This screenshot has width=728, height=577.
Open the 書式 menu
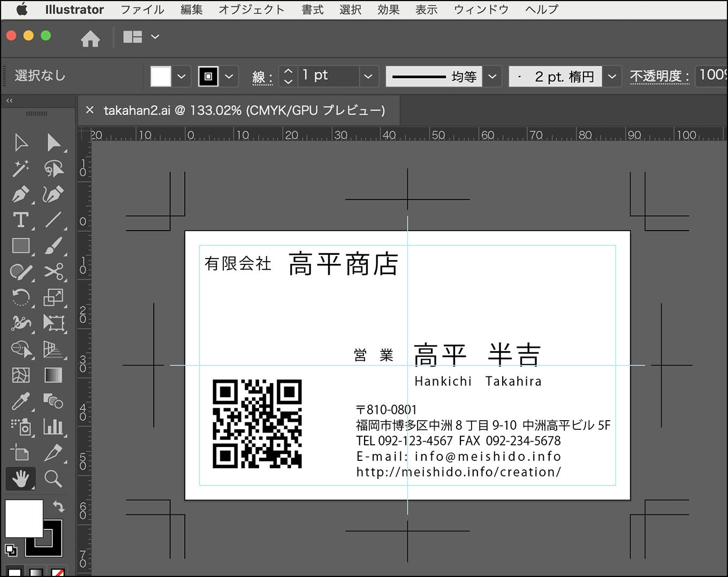click(x=313, y=10)
